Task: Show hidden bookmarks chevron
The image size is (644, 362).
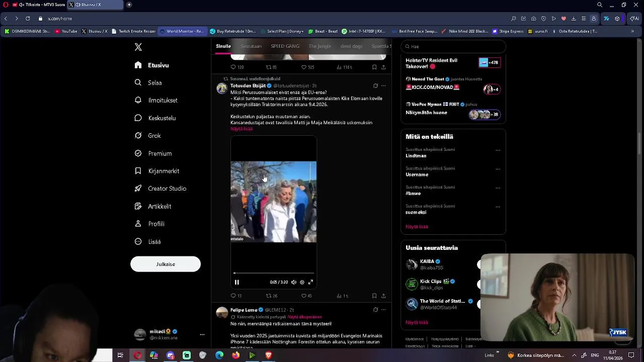Action: [632, 31]
